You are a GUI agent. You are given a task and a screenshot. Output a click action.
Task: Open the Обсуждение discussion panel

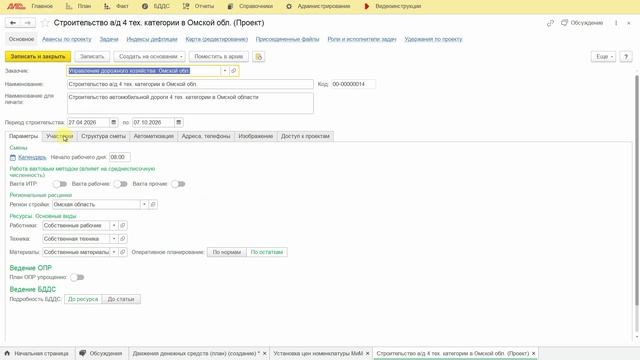582,23
